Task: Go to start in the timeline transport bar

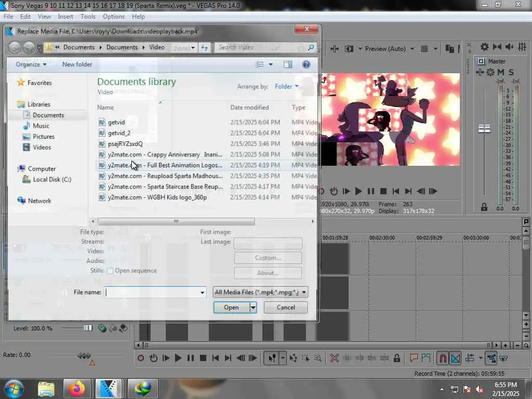Action: (216, 358)
